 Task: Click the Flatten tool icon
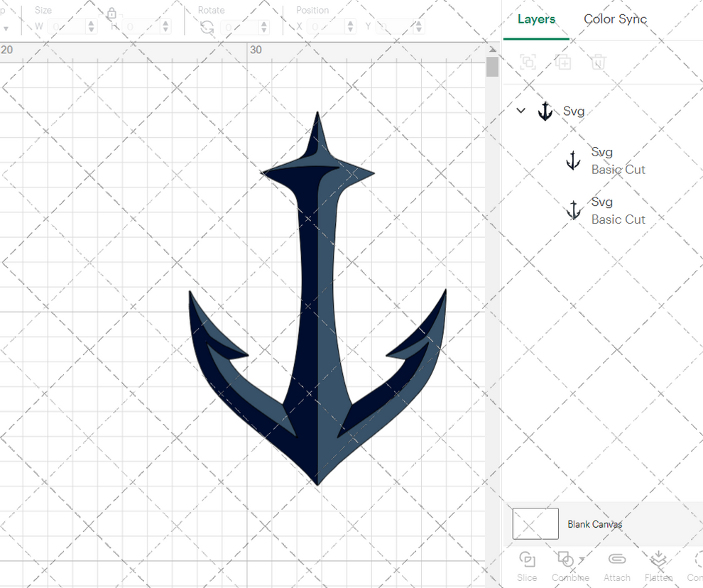coord(658,560)
